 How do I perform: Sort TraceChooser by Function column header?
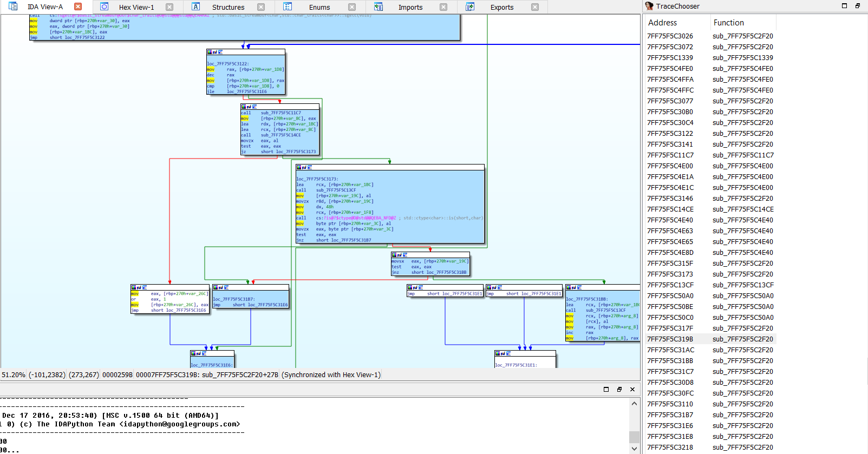pos(728,23)
